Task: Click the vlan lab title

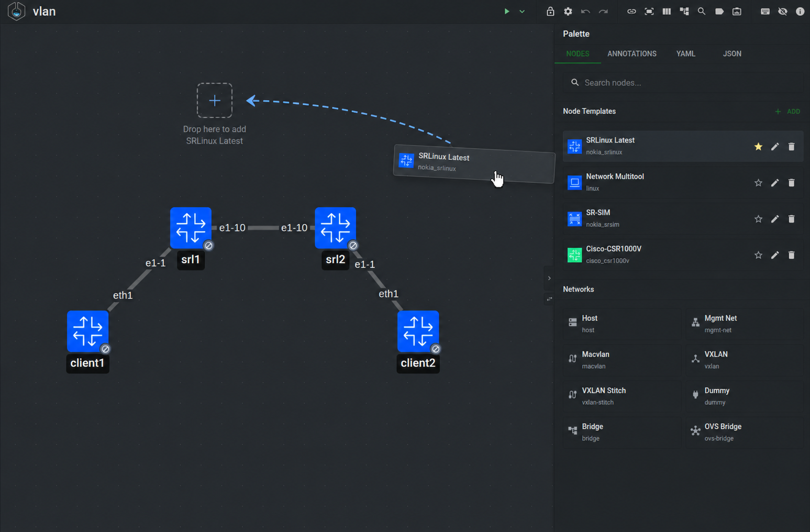Action: 44,12
